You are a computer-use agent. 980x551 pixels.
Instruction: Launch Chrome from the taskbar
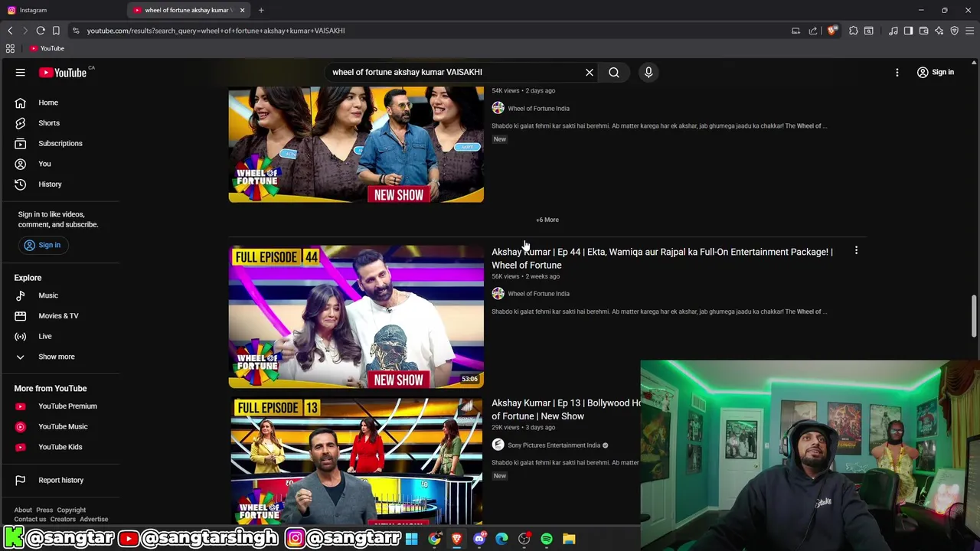(434, 539)
